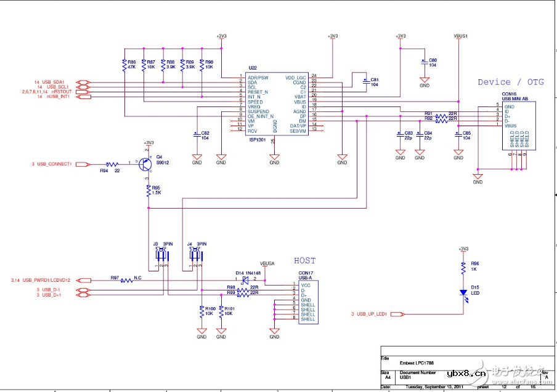The width and height of the screenshot is (557, 392).
Task: Select the R94 22 ohm resistor
Action: (x=112, y=164)
